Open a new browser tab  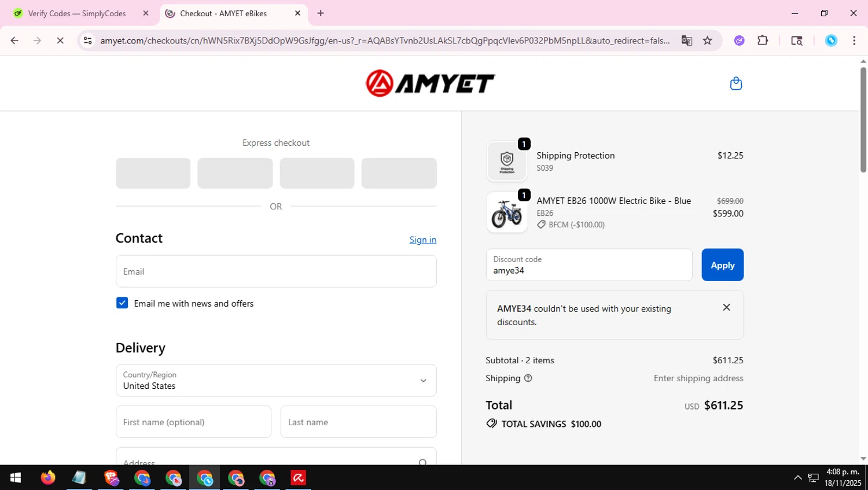tap(321, 13)
